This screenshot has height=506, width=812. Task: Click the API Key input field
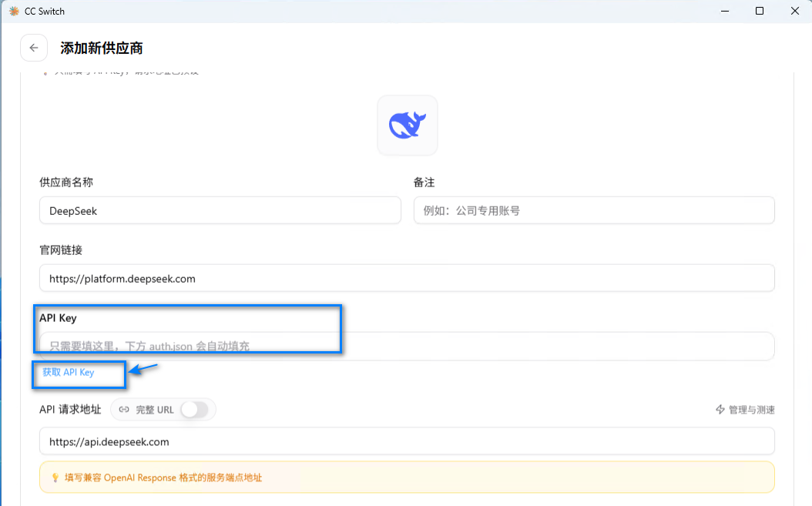[x=407, y=346]
